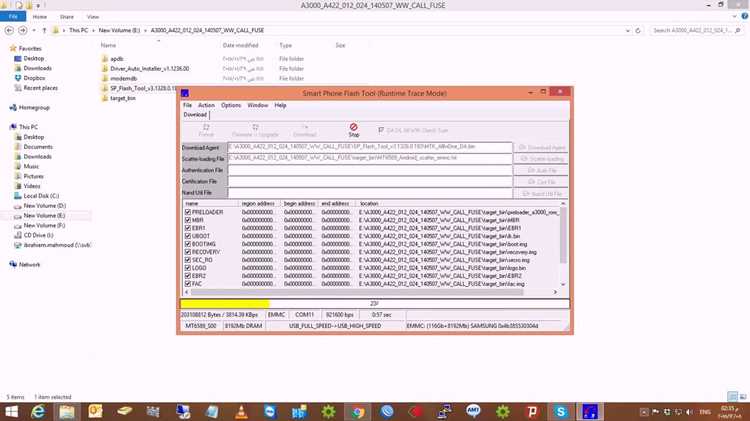Screen dimensions: 750x421
Task: Go up one folder level in Explorer
Action: (44, 30)
